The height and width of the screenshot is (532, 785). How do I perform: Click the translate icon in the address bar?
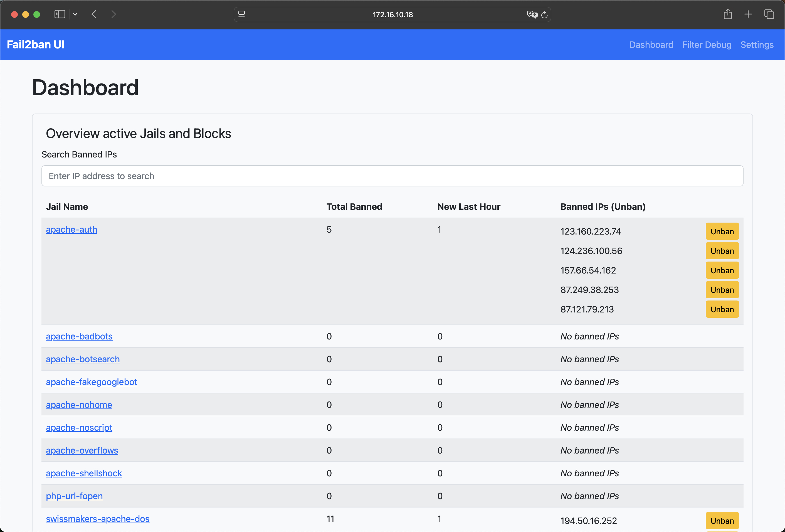[532, 14]
